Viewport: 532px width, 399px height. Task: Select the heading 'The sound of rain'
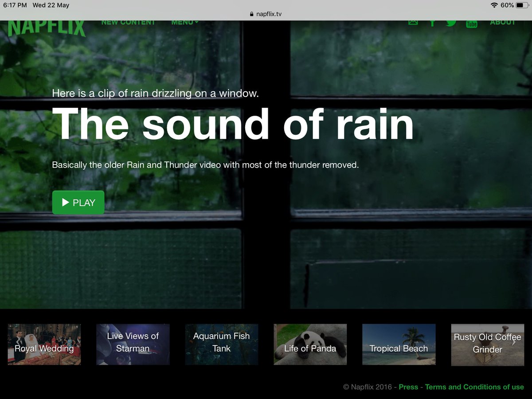[x=233, y=124]
